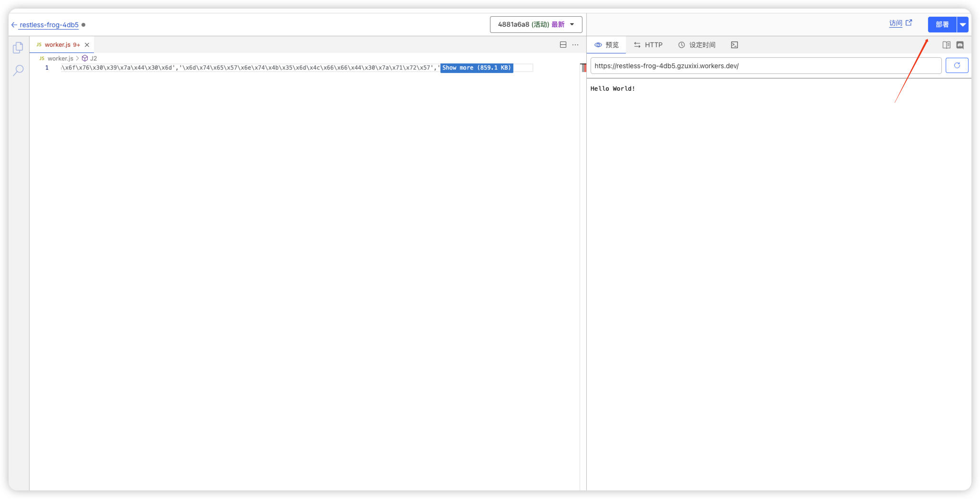Switch to the HTTP tab
The height and width of the screenshot is (499, 980).
tap(648, 45)
